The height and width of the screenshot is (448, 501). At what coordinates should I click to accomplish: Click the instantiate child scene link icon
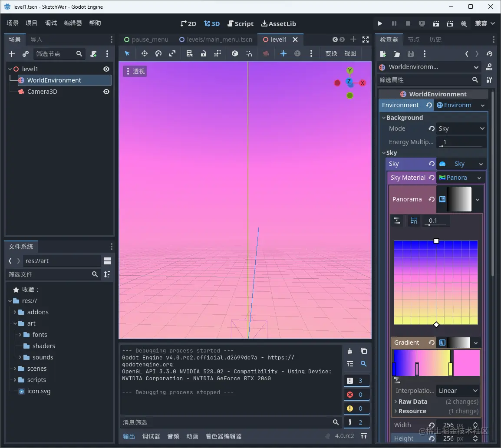coord(26,54)
